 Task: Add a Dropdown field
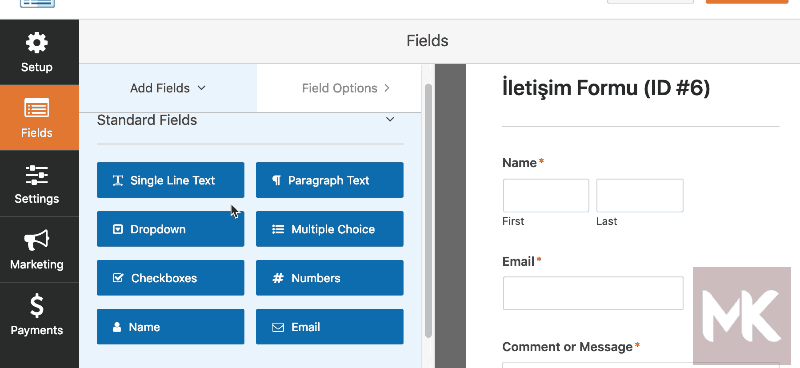click(170, 229)
